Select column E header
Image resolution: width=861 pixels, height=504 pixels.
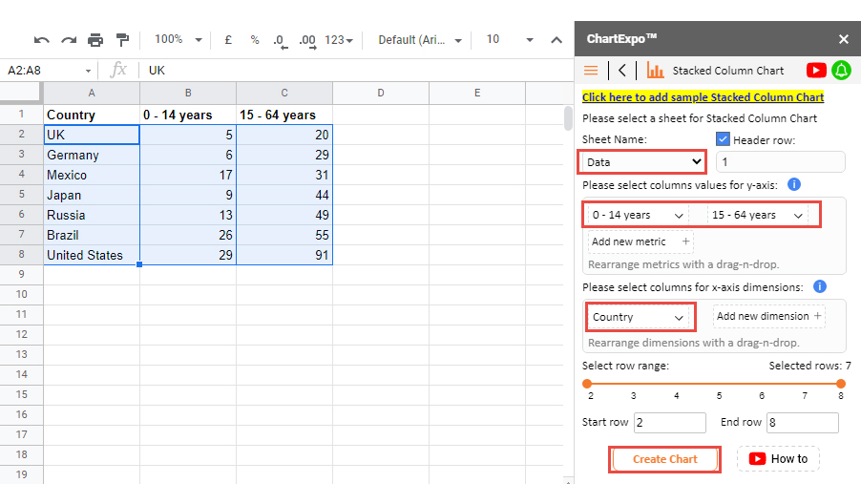coord(477,93)
